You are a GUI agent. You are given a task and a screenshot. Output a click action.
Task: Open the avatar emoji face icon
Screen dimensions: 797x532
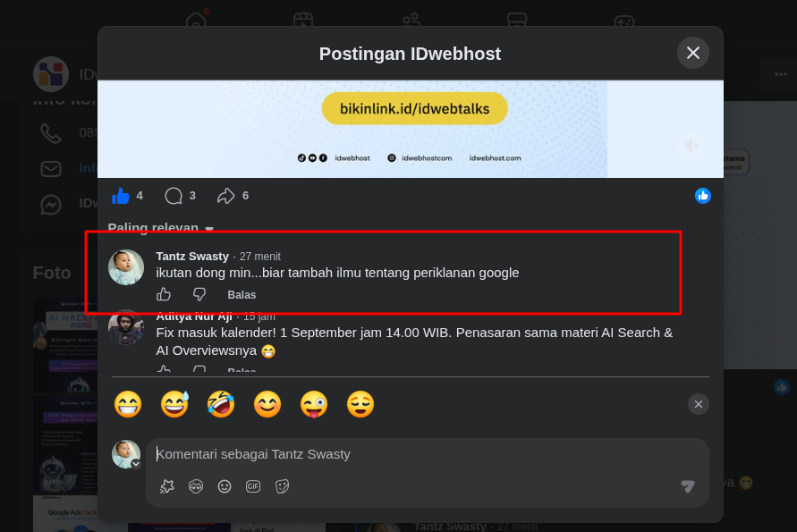196,486
